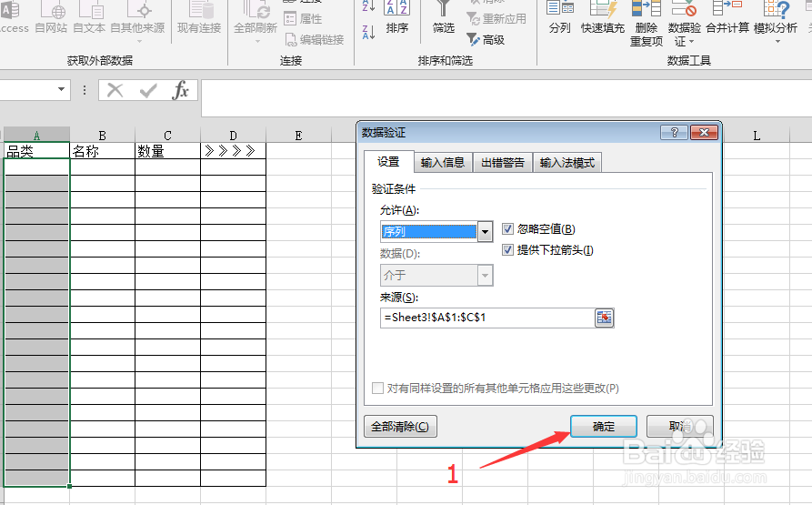812x505 pixels.
Task: Click the dialog help question mark button
Action: click(675, 133)
